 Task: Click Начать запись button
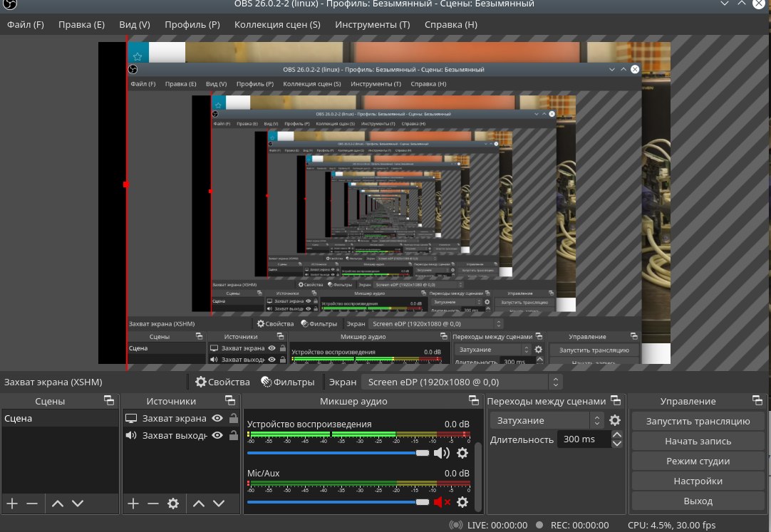point(698,441)
